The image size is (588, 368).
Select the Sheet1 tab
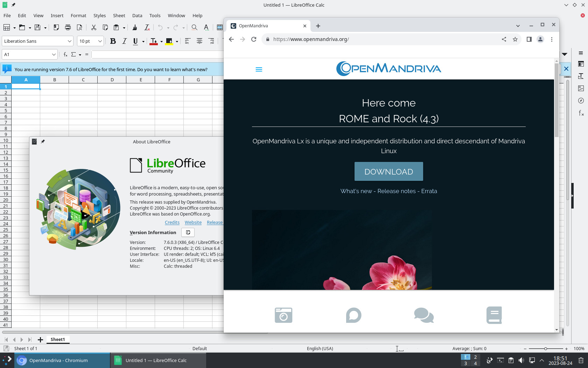pyautogui.click(x=58, y=339)
